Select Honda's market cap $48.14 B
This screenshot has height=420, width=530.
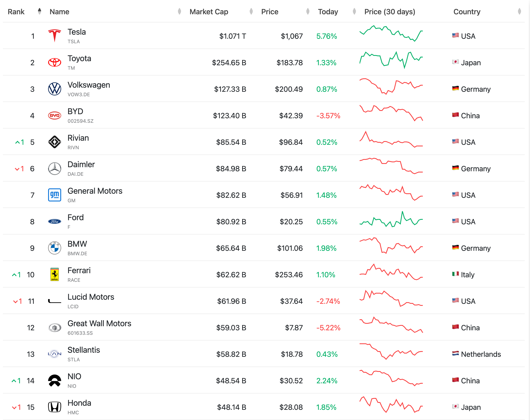[x=232, y=407]
